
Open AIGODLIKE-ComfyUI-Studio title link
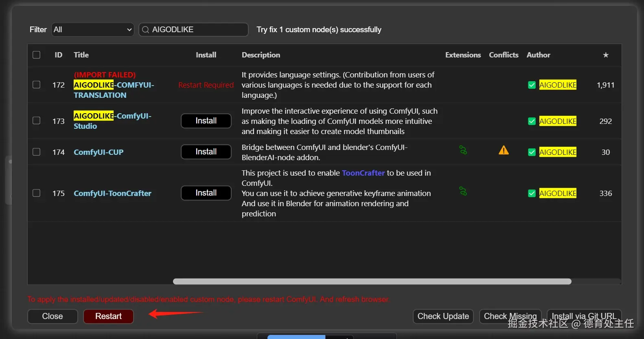click(112, 121)
